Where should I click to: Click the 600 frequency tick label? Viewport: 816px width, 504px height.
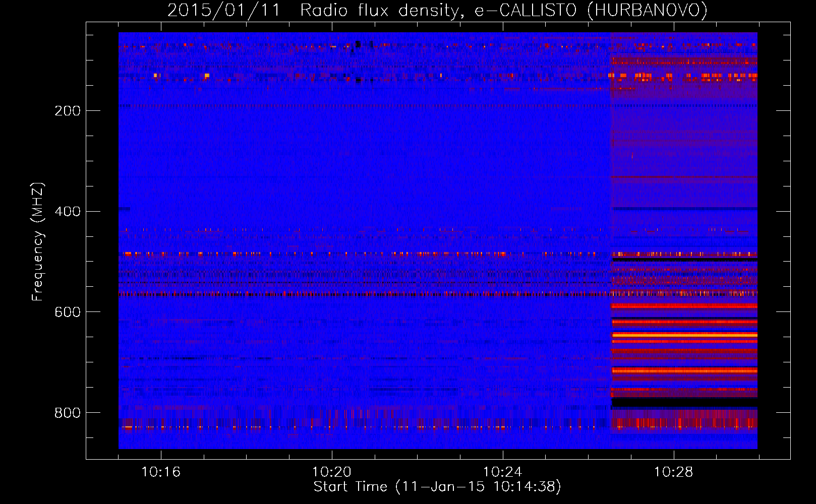point(68,312)
